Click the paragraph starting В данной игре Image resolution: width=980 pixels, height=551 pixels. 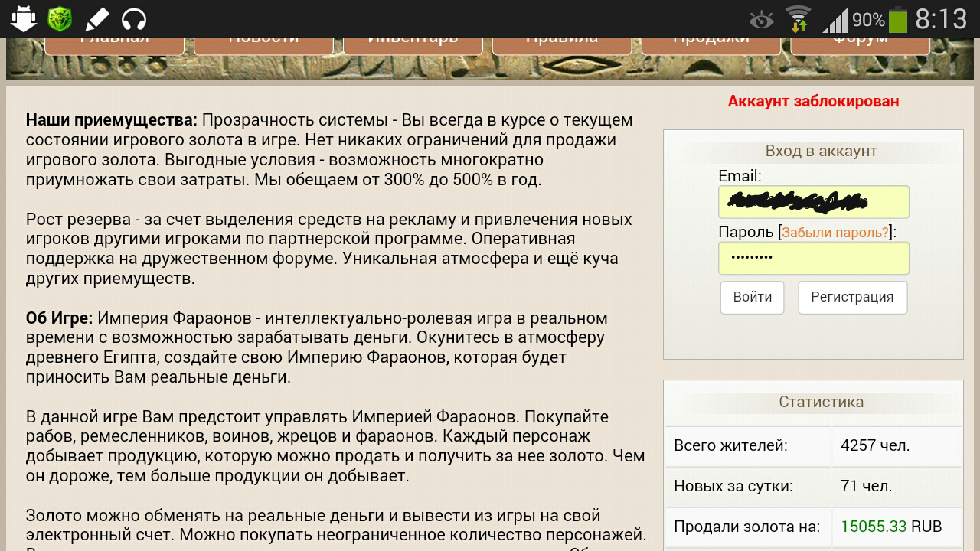335,446
